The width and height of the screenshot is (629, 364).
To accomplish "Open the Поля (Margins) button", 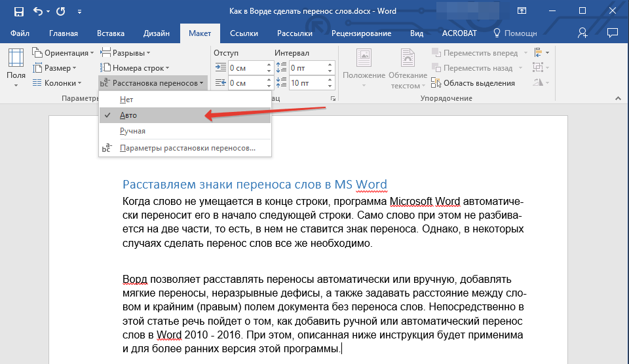I will click(16, 67).
